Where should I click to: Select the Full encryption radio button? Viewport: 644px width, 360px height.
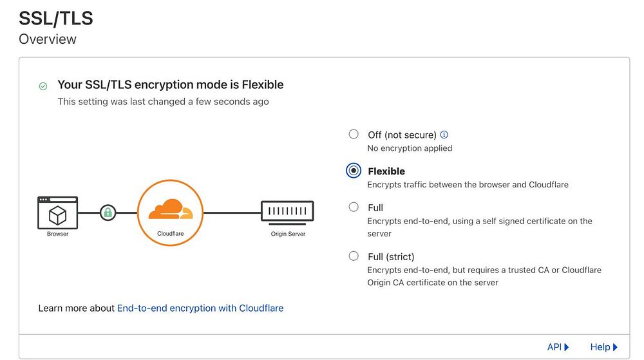pyautogui.click(x=354, y=207)
